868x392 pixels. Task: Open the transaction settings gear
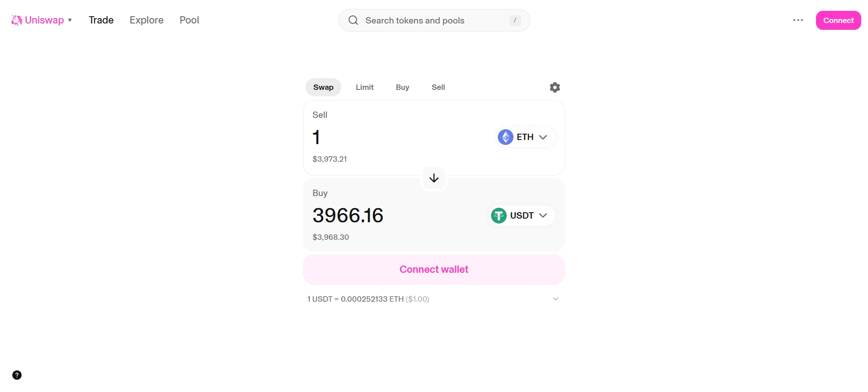[x=554, y=87]
